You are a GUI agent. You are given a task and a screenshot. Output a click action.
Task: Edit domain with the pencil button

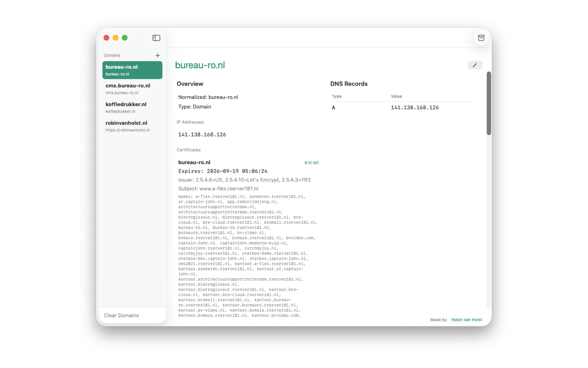tap(475, 65)
